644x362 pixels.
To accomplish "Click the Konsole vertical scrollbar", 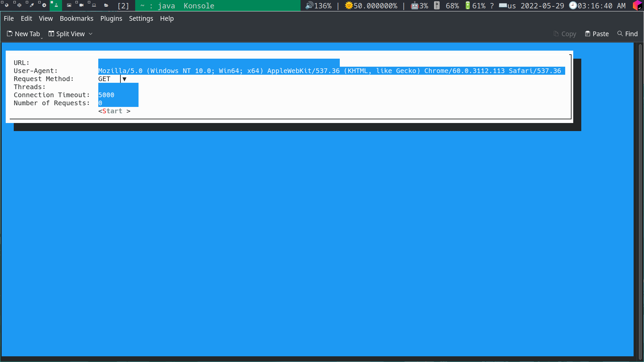I will 640,201.
